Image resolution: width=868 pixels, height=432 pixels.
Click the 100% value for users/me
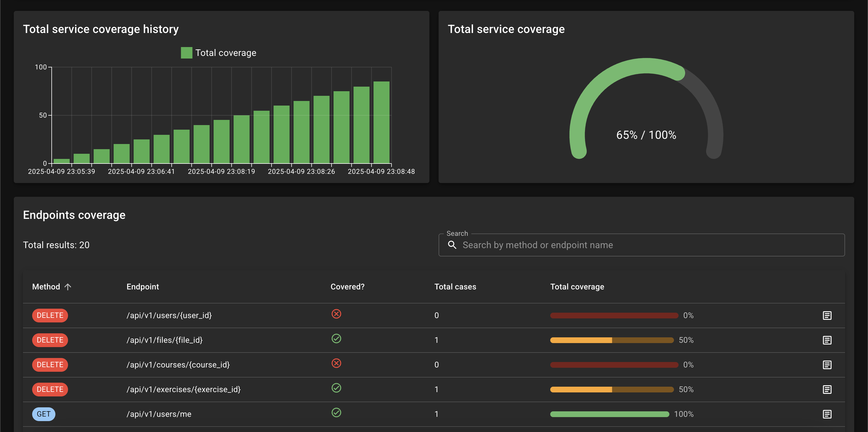click(683, 414)
